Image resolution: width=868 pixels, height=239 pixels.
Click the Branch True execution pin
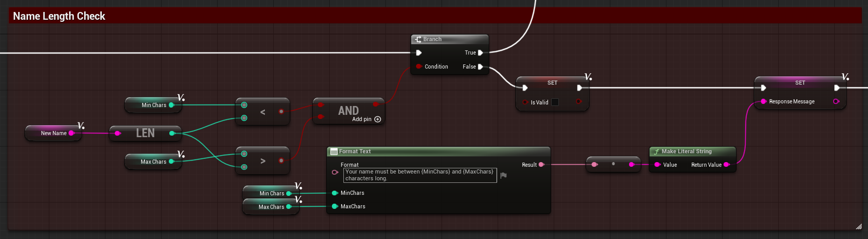(480, 52)
